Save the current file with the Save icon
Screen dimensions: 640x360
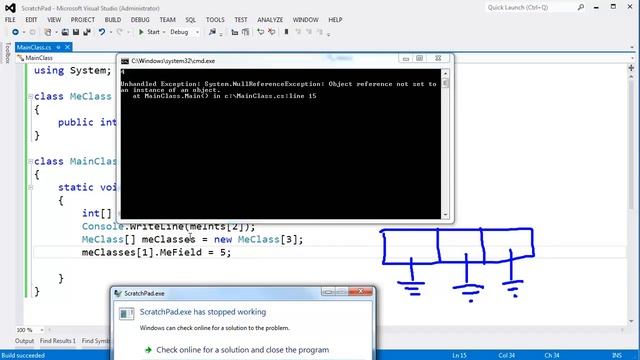[x=76, y=32]
